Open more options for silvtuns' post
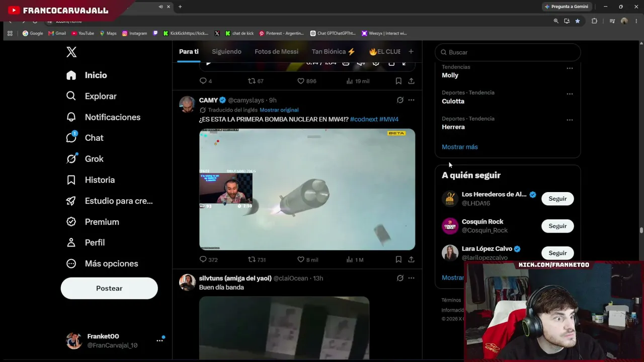Image resolution: width=644 pixels, height=362 pixels. [411, 278]
